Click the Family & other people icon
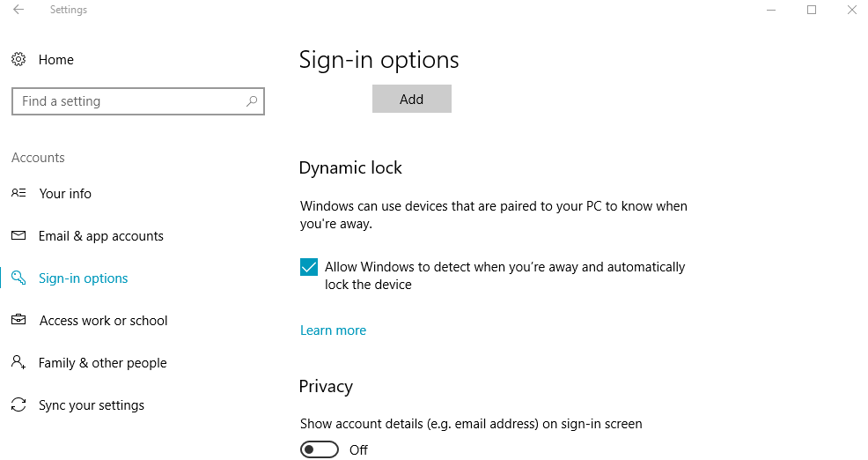Viewport: 868px width, 460px height. [18, 362]
